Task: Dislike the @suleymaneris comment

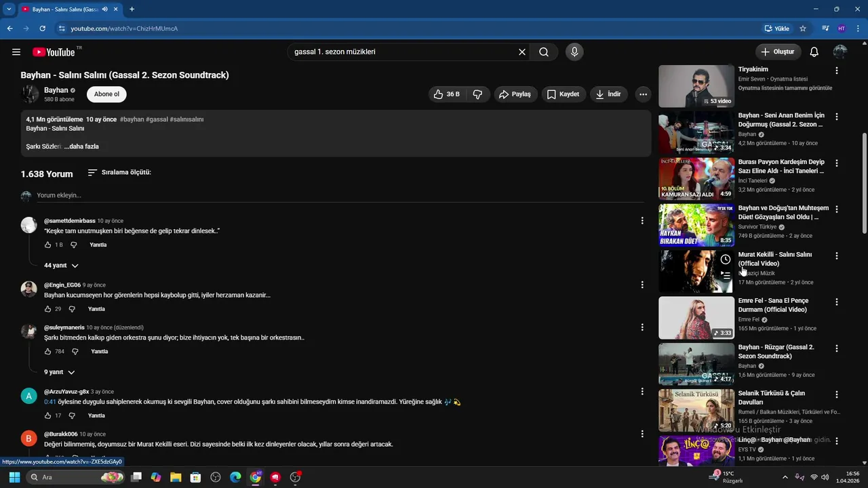Action: [x=75, y=352]
